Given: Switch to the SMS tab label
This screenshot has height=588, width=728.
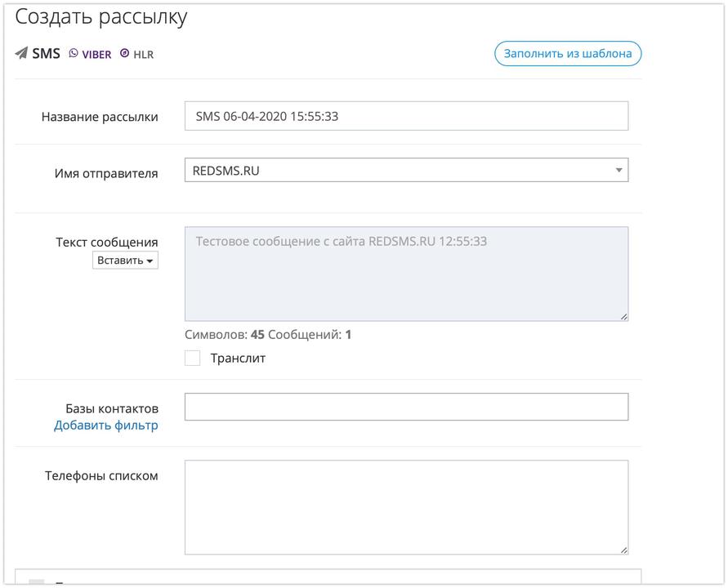Looking at the screenshot, I should 47,54.
